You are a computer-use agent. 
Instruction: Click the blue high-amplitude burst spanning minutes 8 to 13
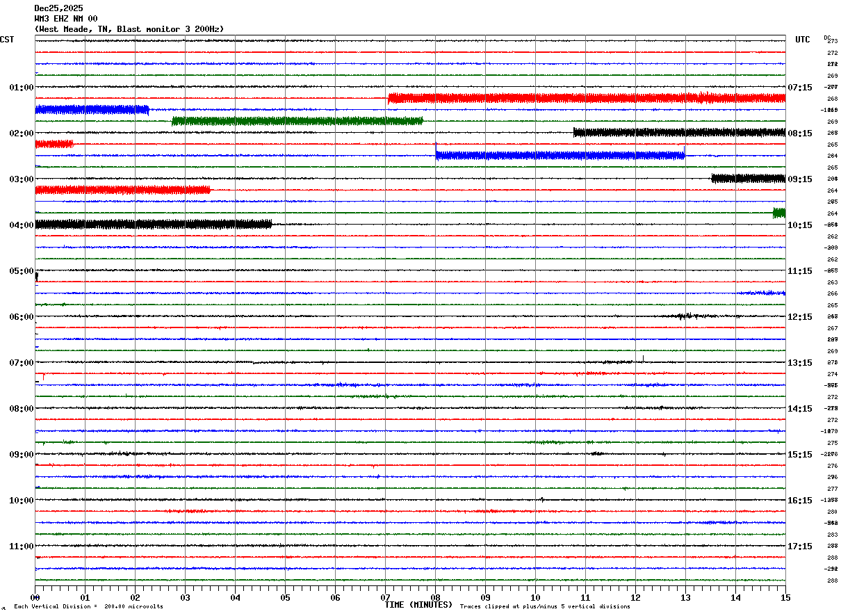(560, 155)
